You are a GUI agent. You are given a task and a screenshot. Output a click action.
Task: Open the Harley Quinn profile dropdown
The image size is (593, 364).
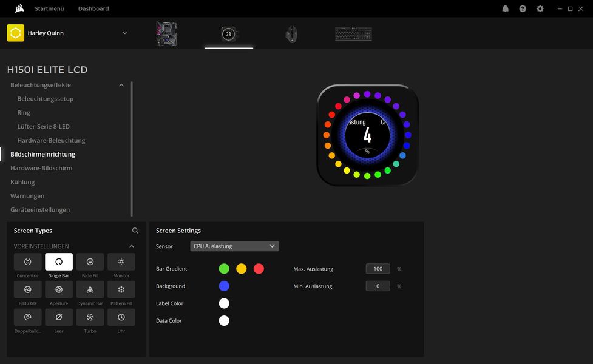125,33
